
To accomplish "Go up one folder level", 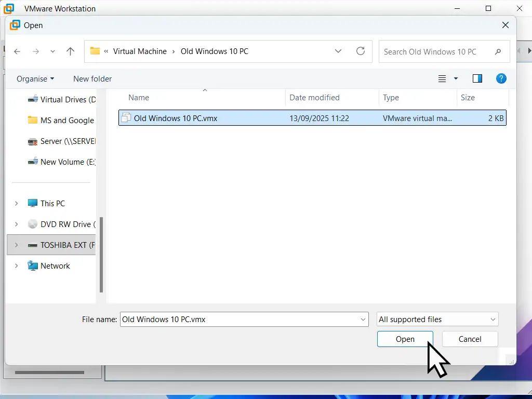I will coord(70,51).
